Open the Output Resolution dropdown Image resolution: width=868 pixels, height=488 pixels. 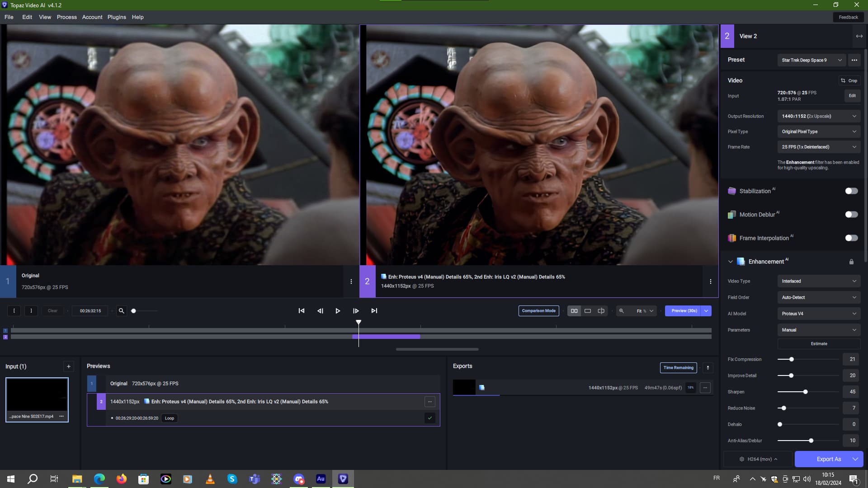(x=818, y=116)
